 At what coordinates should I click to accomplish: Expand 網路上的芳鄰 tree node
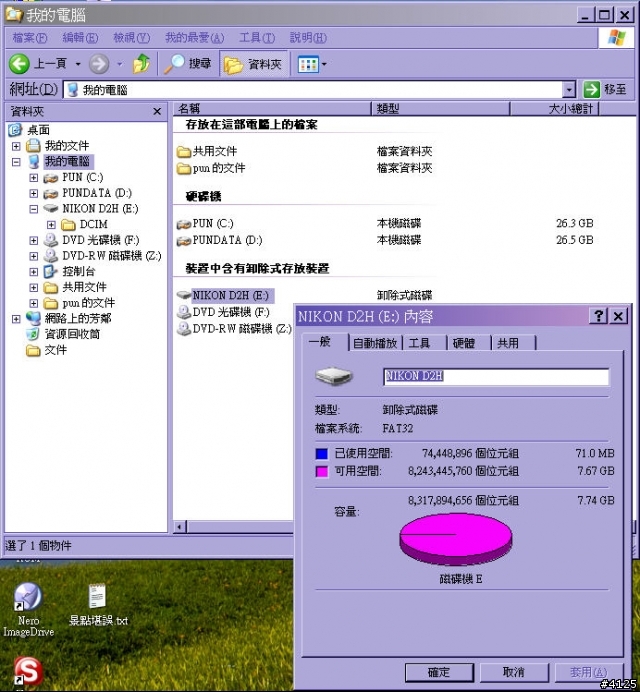point(16,319)
